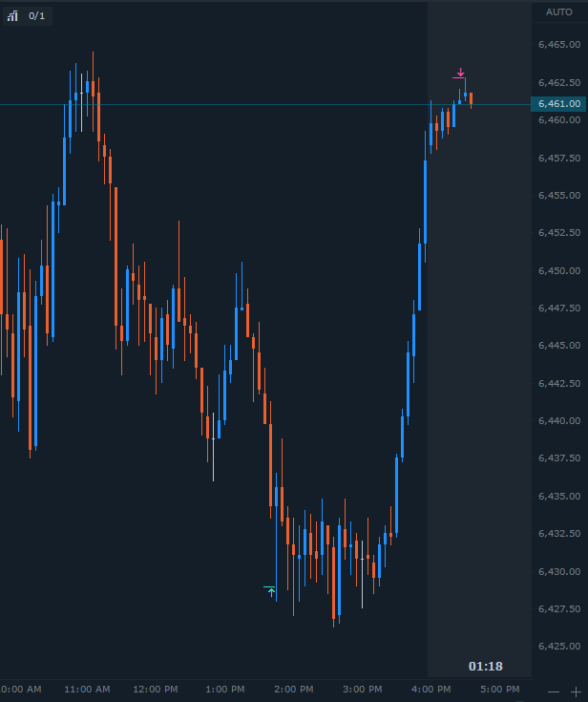Click the 6,465.00 price axis label
The image size is (588, 702).
[559, 44]
